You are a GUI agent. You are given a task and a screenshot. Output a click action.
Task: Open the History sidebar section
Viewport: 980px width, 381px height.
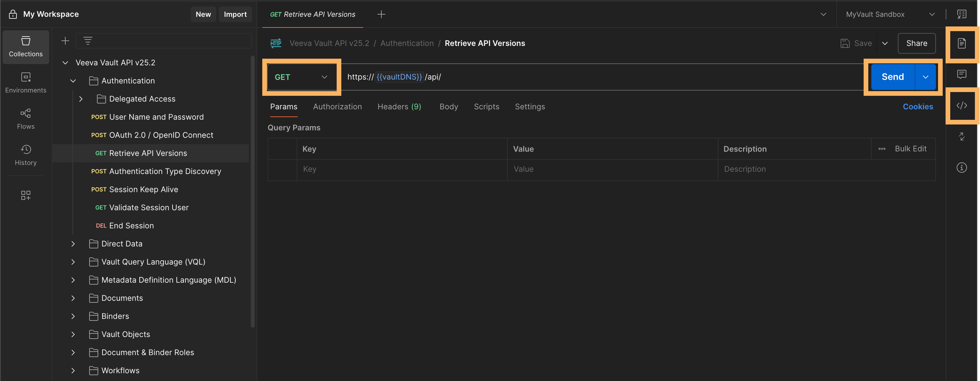(26, 155)
